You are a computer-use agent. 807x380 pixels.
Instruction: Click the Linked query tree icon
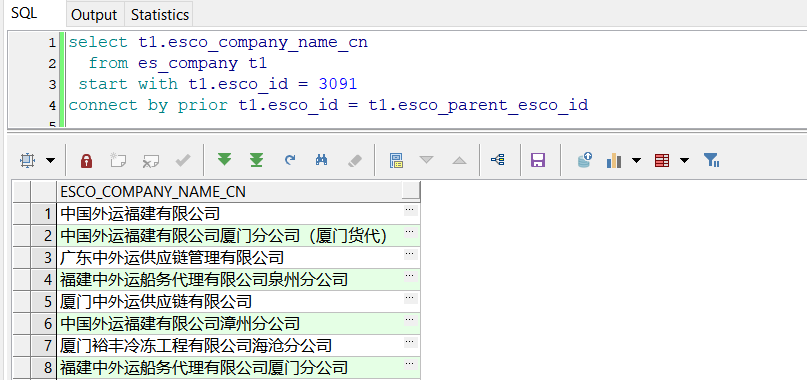click(x=498, y=160)
